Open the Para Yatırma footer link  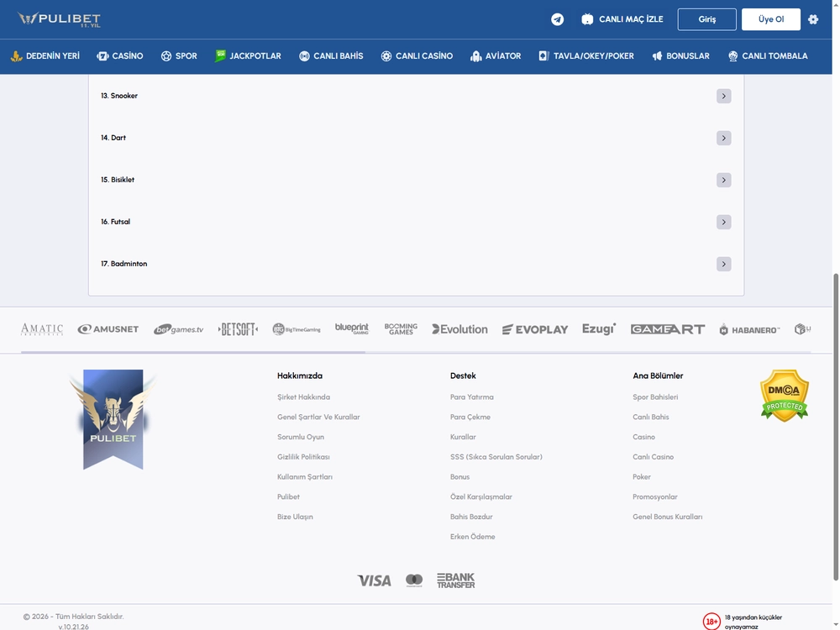coord(472,397)
